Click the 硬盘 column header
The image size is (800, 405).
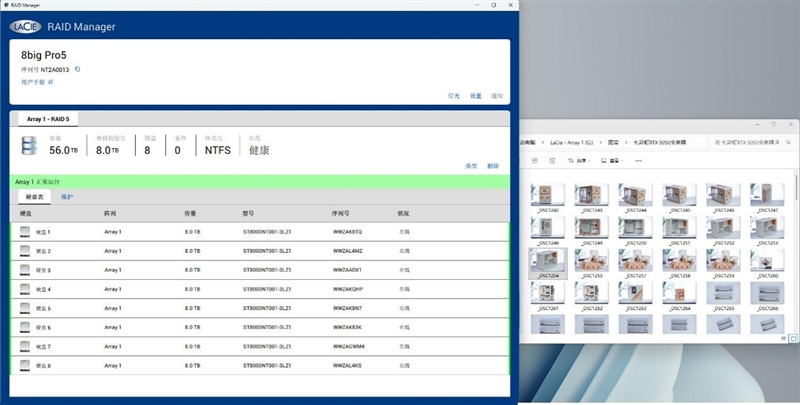point(26,213)
